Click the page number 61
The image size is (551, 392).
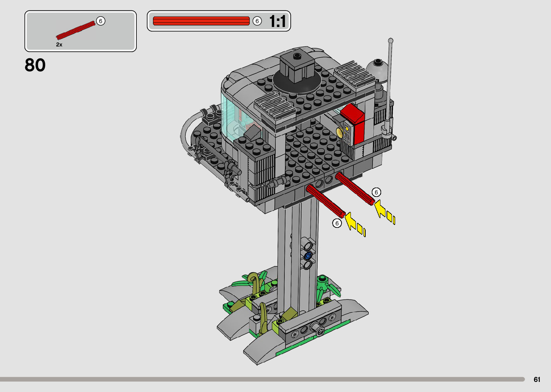(x=537, y=379)
